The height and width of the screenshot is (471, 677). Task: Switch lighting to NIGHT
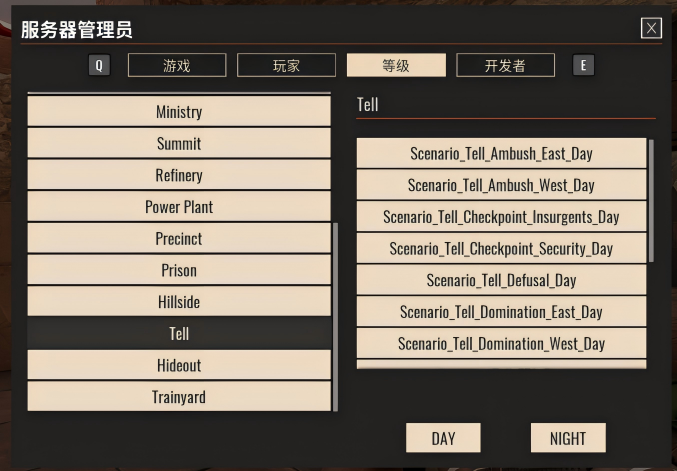point(567,438)
